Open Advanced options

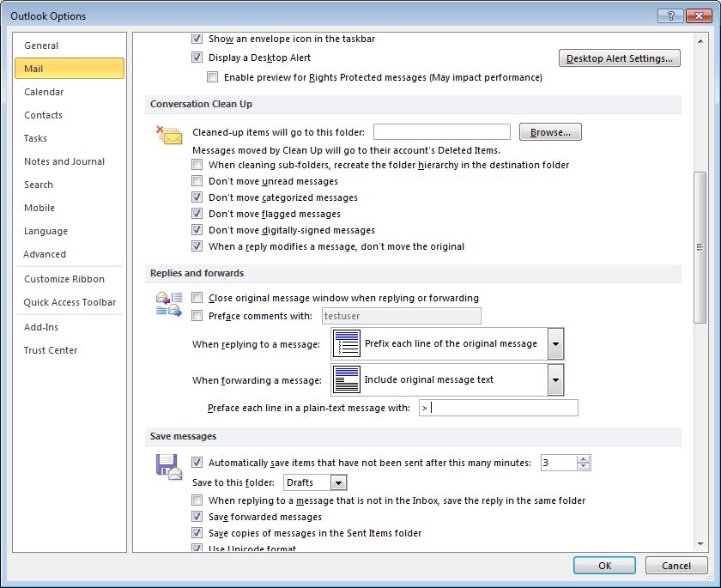(x=70, y=254)
